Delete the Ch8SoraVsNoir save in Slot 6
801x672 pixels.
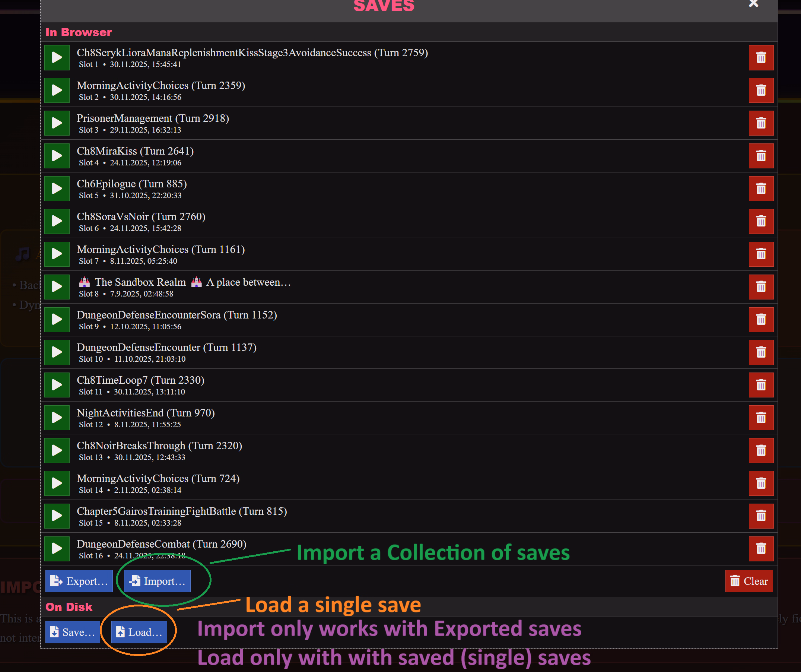pos(760,221)
